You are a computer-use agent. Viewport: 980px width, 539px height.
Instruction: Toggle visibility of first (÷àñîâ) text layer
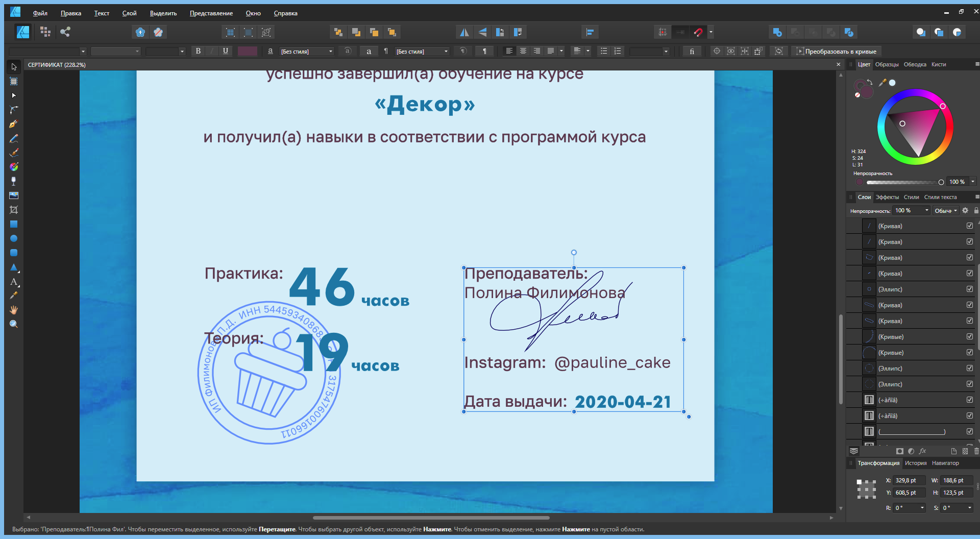[969, 400]
